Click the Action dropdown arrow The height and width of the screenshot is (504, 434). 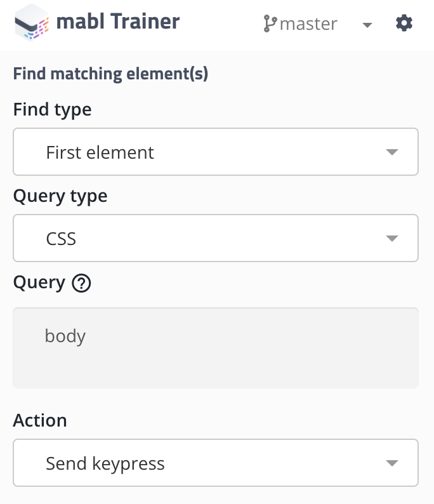pyautogui.click(x=391, y=463)
